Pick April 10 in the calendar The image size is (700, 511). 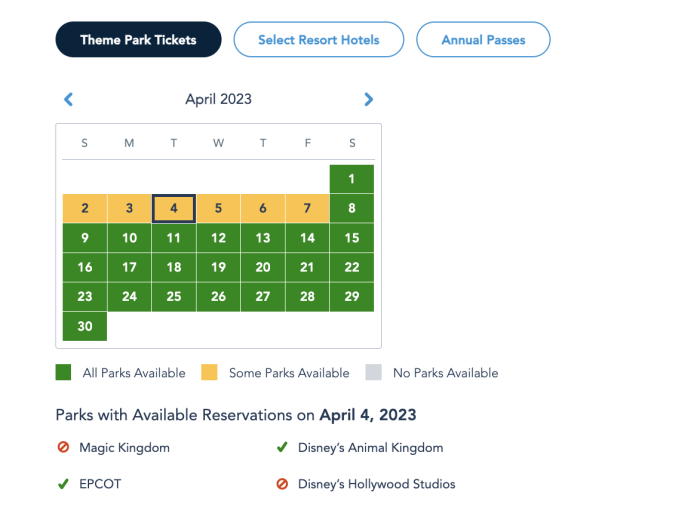tap(129, 238)
